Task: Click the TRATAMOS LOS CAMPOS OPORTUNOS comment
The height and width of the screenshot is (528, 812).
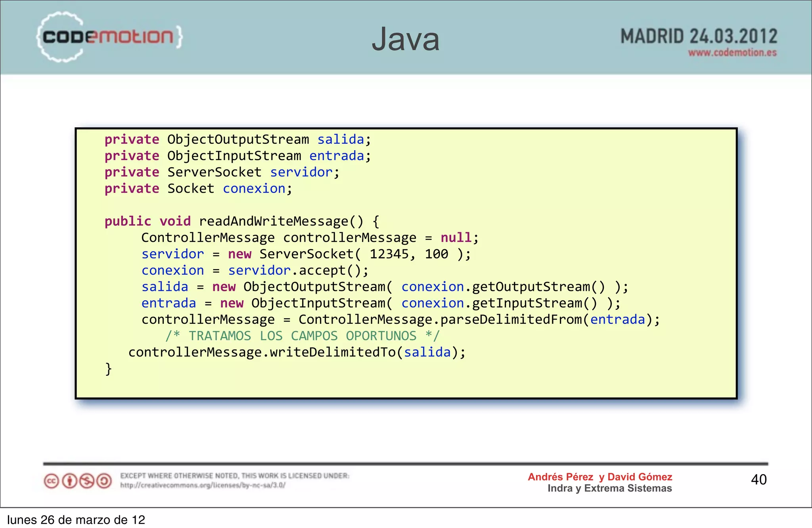Action: click(303, 336)
